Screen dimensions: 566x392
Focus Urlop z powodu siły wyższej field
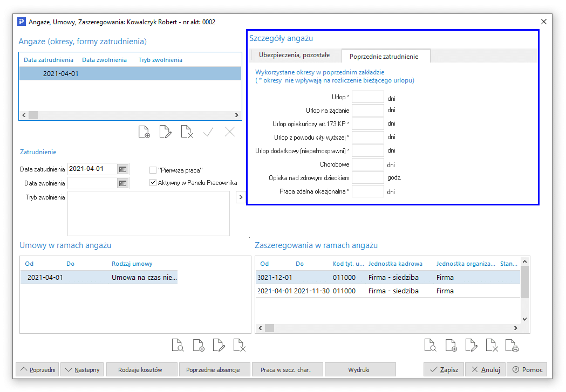(x=368, y=137)
